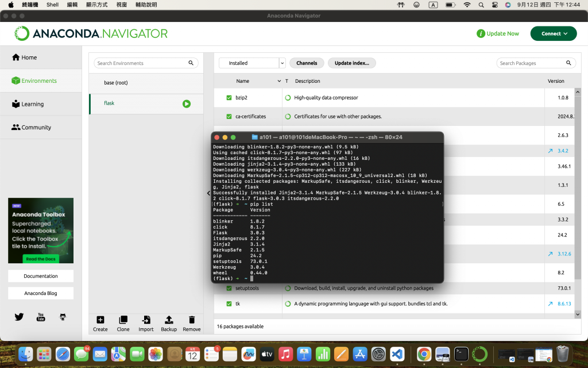Click the setuptools package name
Viewport: 588px width, 368px height.
click(247, 289)
